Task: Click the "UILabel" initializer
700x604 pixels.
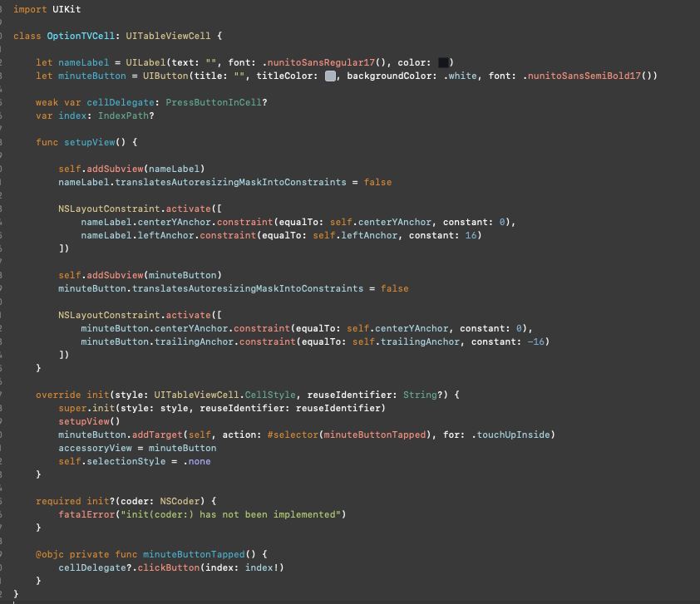Action: click(x=145, y=62)
